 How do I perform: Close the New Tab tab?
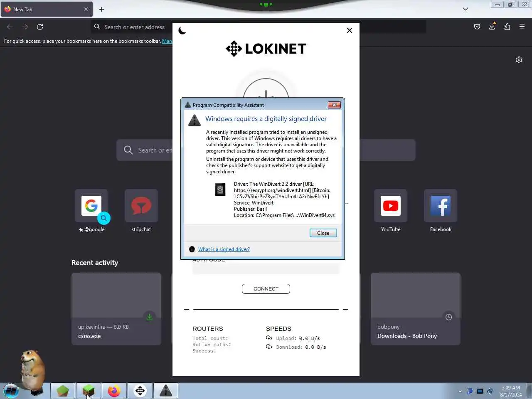click(x=86, y=9)
